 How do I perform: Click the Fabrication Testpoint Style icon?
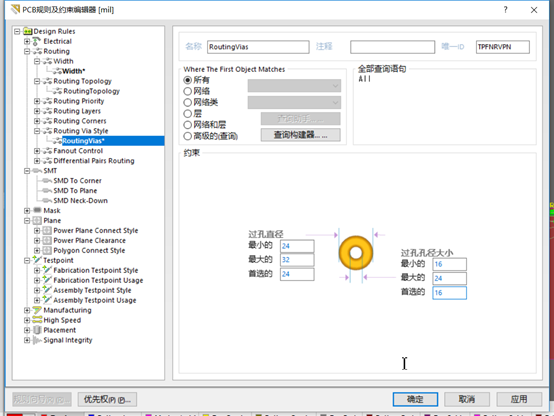pyautogui.click(x=47, y=270)
